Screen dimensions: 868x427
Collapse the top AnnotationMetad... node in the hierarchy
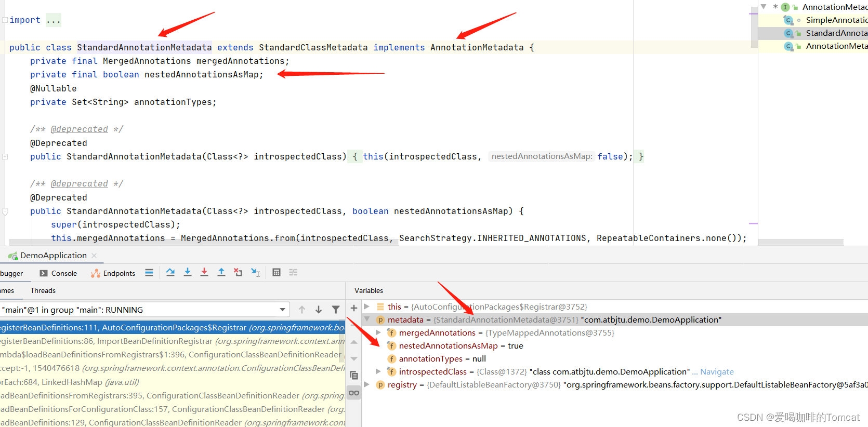764,7
